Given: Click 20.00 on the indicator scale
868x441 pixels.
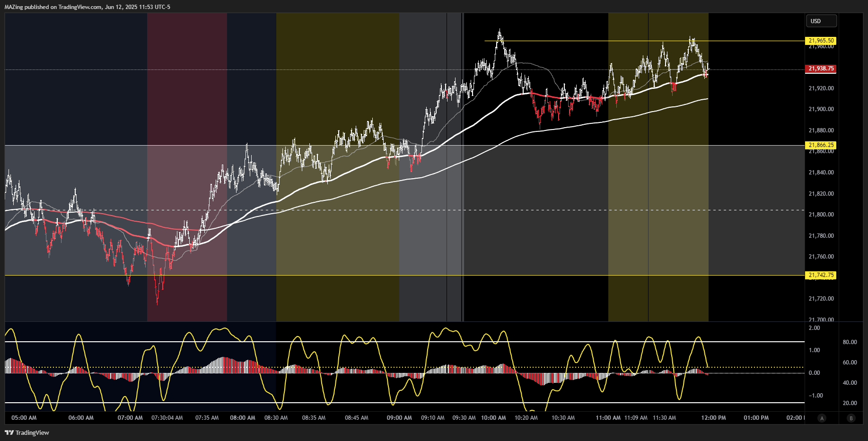Looking at the screenshot, I should (x=850, y=403).
